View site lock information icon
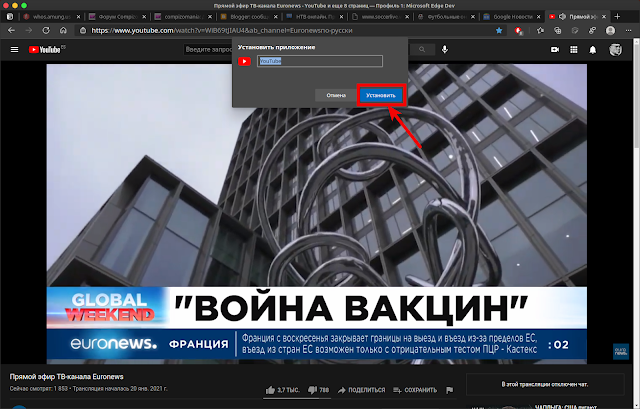The height and width of the screenshot is (409, 640). click(83, 30)
